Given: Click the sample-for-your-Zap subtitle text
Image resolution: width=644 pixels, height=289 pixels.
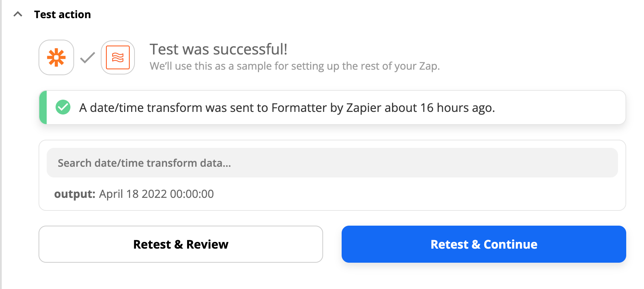Looking at the screenshot, I should pos(295,66).
